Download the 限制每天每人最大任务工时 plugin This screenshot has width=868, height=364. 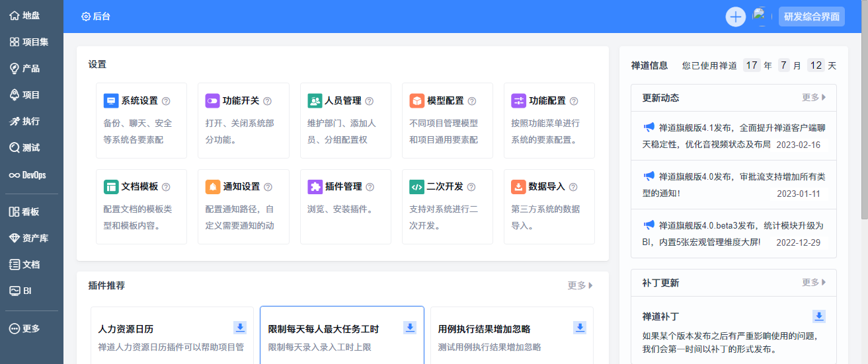point(410,328)
